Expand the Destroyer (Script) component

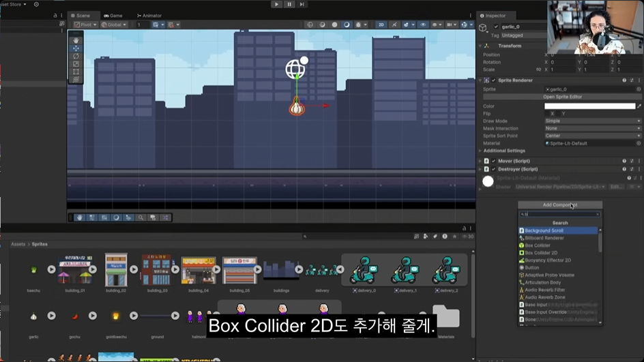coord(480,169)
